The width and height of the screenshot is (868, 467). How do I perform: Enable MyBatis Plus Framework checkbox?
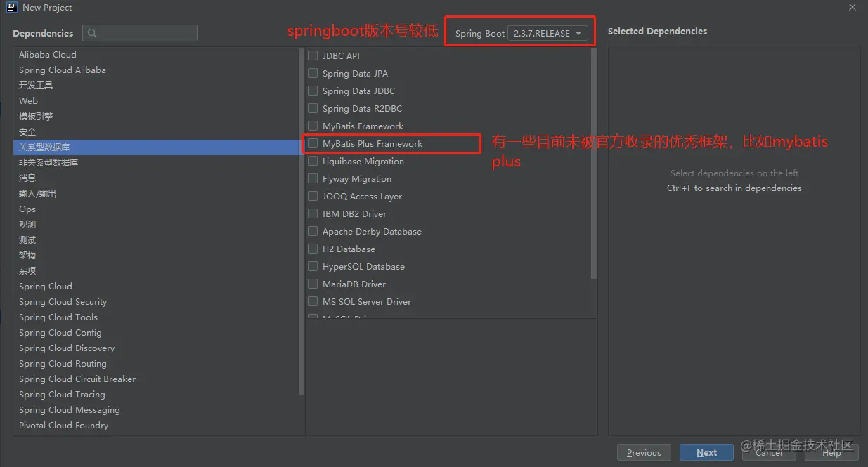[x=313, y=143]
